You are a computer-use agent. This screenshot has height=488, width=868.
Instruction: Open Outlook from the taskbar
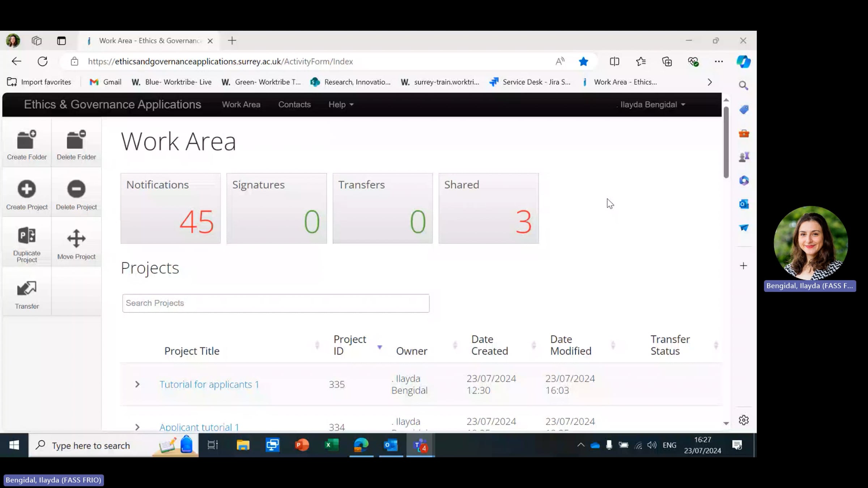pos(390,445)
